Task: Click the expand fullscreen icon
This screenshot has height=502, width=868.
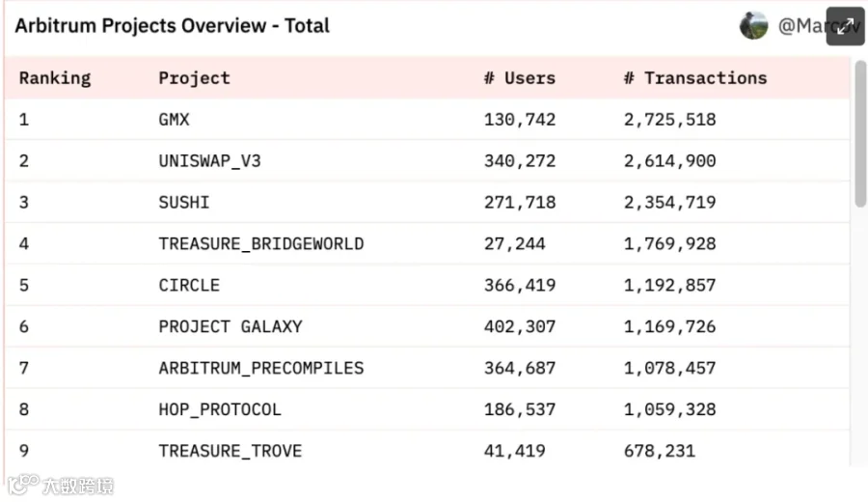Action: [x=845, y=26]
